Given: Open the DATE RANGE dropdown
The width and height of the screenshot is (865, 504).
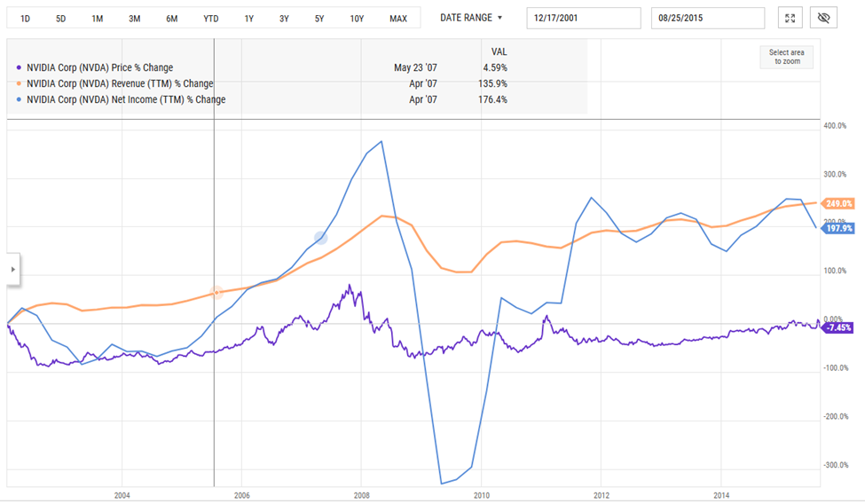Looking at the screenshot, I should [x=471, y=18].
